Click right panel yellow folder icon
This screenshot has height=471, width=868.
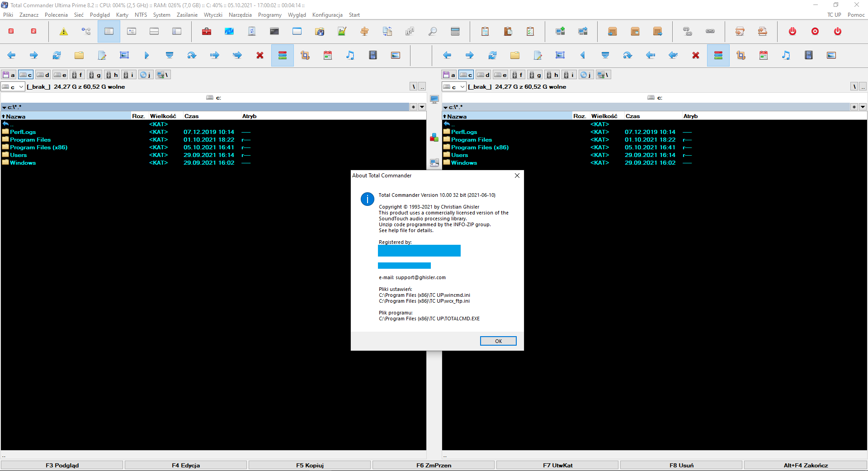[515, 55]
